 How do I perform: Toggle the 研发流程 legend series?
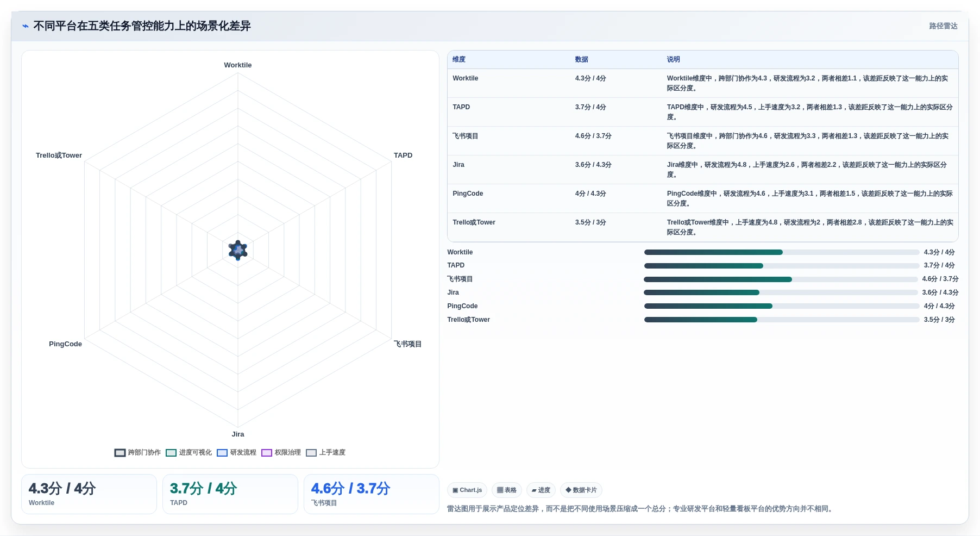[x=236, y=452]
